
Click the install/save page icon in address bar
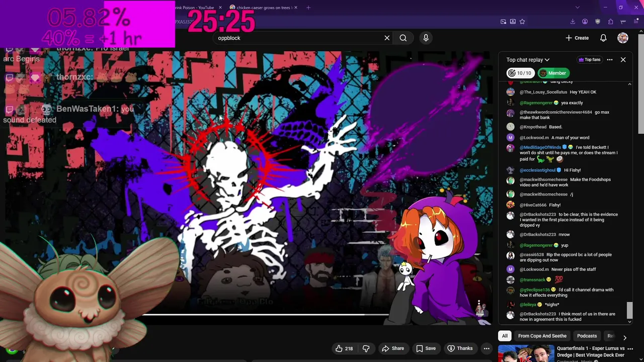(x=513, y=22)
